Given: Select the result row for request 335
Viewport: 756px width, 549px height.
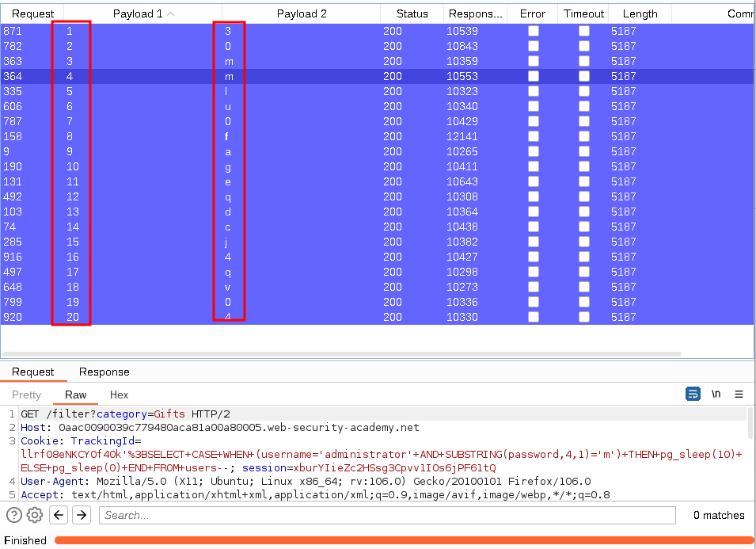Looking at the screenshot, I should 377,91.
